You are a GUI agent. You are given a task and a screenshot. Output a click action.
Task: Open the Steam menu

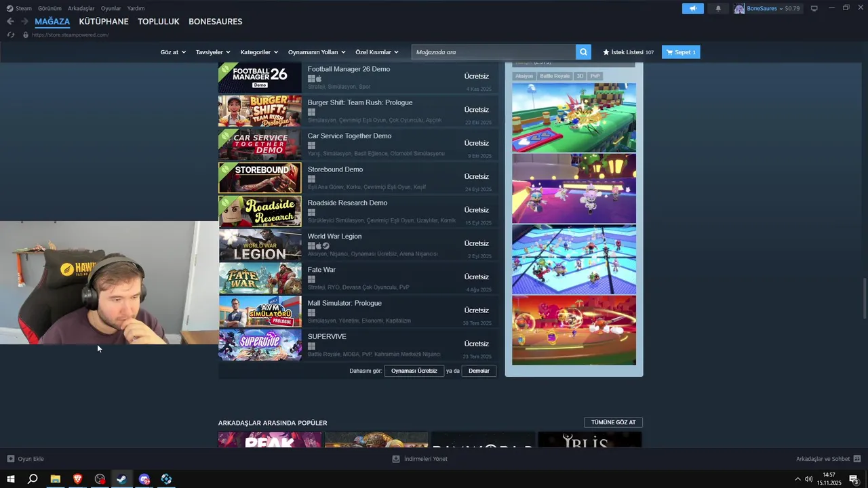(24, 8)
